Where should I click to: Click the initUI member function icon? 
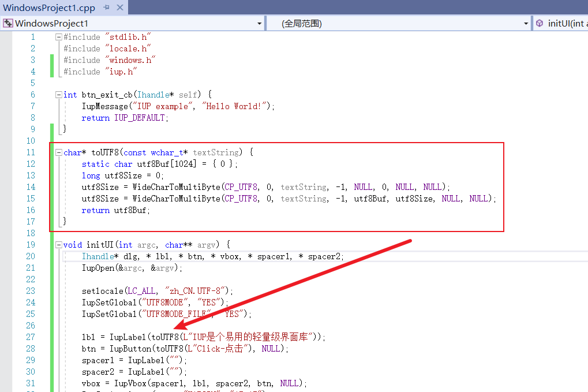[540, 23]
